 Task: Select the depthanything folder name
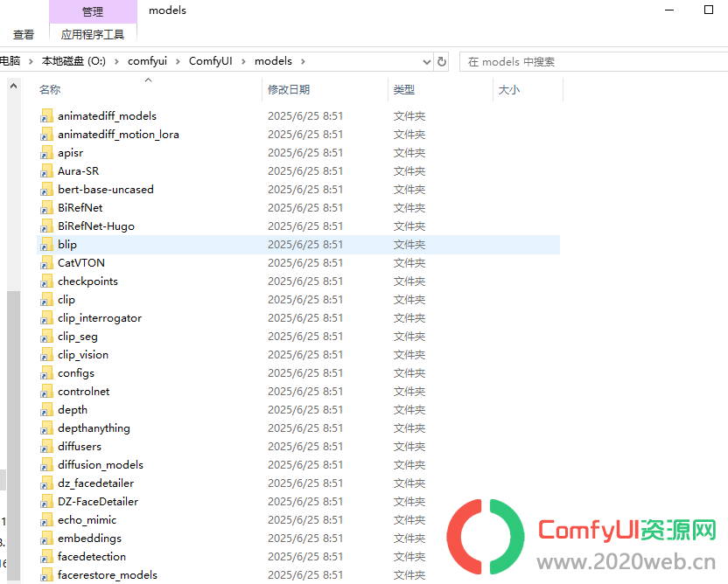pyautogui.click(x=94, y=428)
